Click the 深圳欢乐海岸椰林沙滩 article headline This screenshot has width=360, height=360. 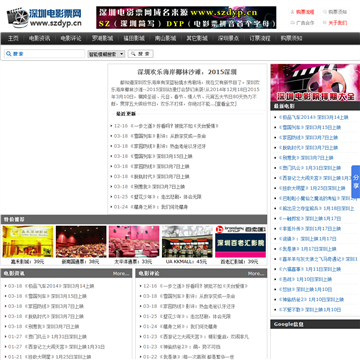pyautogui.click(x=187, y=72)
